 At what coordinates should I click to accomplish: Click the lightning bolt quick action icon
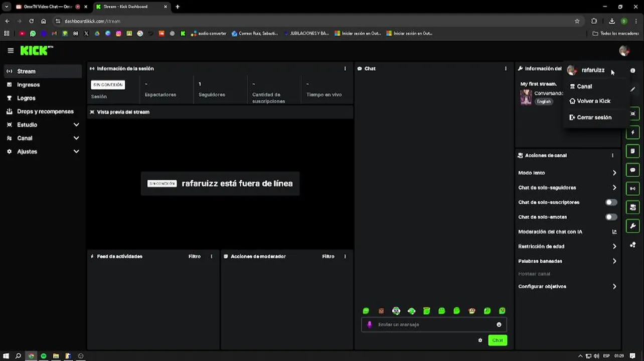coord(632,132)
